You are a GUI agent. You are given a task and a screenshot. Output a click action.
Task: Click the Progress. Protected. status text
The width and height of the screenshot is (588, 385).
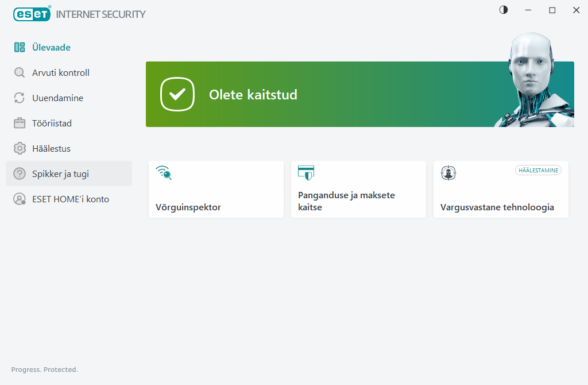point(44,369)
